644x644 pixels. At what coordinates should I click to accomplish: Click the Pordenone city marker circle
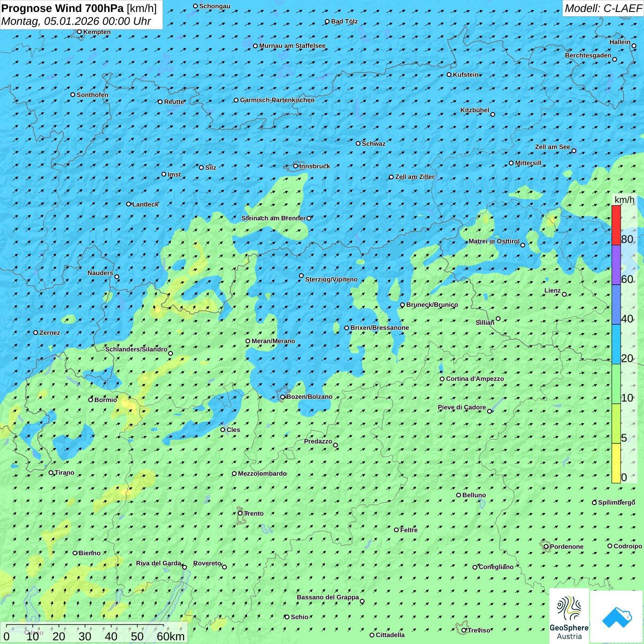pos(546,546)
